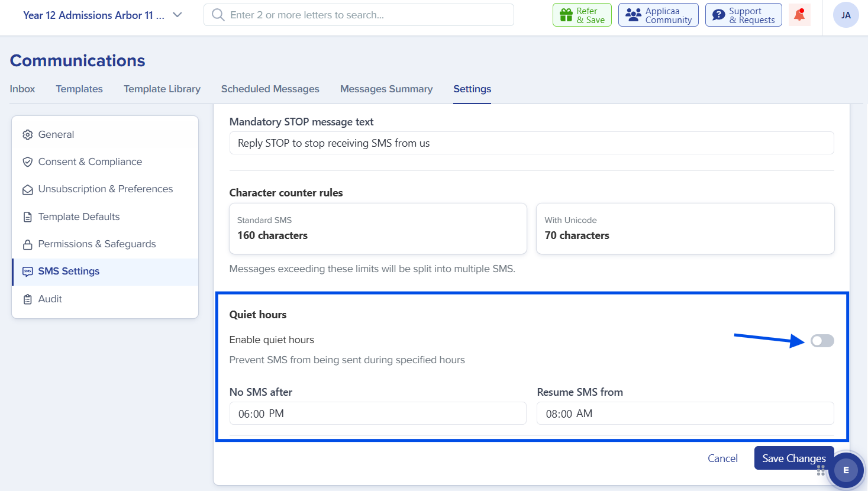Click the Save Changes button

coord(794,458)
